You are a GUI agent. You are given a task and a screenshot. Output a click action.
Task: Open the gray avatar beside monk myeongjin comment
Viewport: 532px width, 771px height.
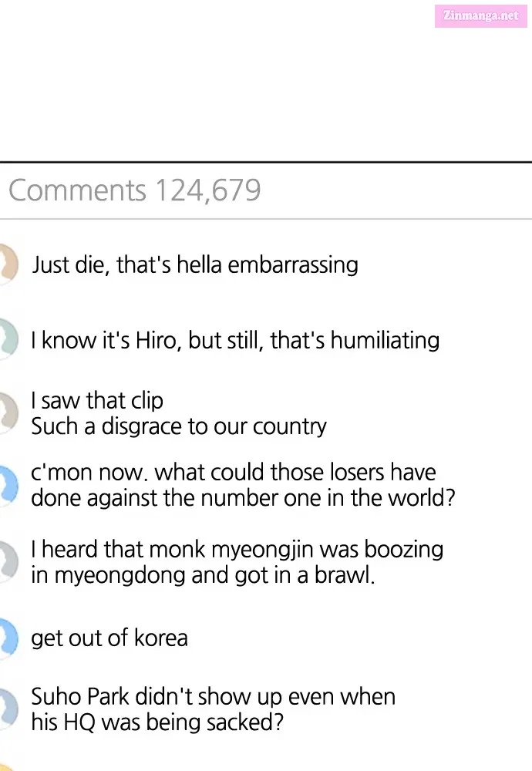click(8, 561)
